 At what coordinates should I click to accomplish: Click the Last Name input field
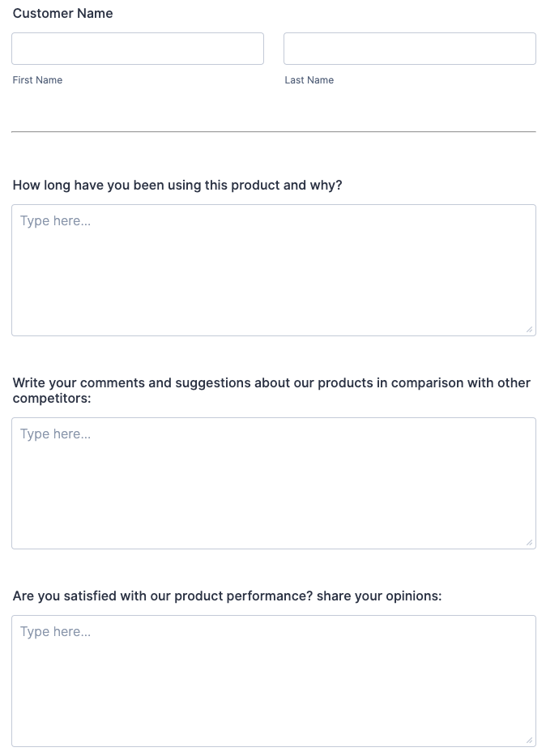[409, 49]
